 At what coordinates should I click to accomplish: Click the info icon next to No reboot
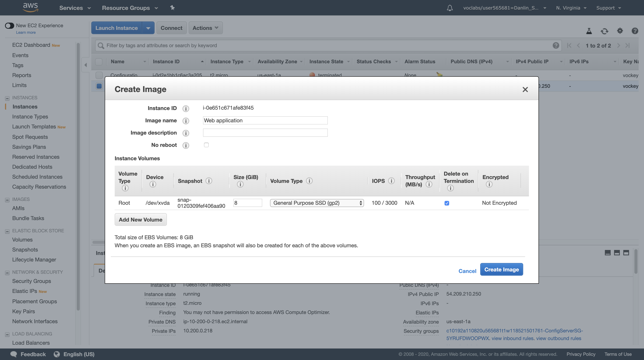[185, 145]
